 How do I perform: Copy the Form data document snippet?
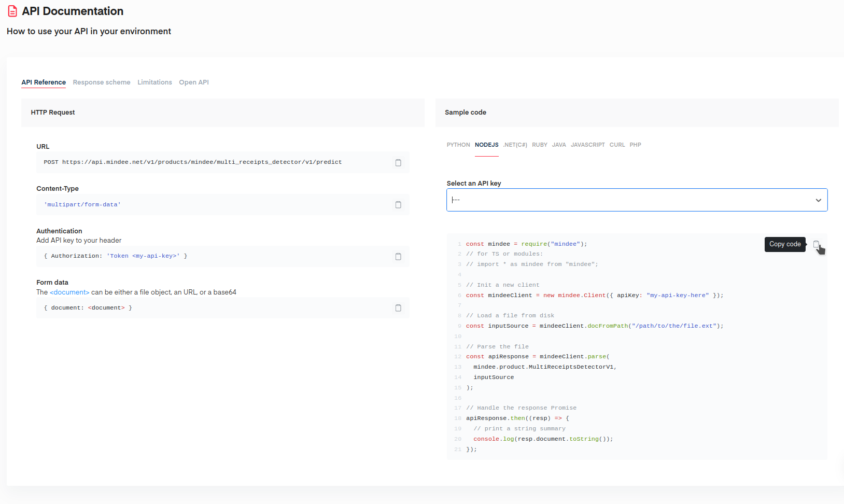tap(398, 308)
